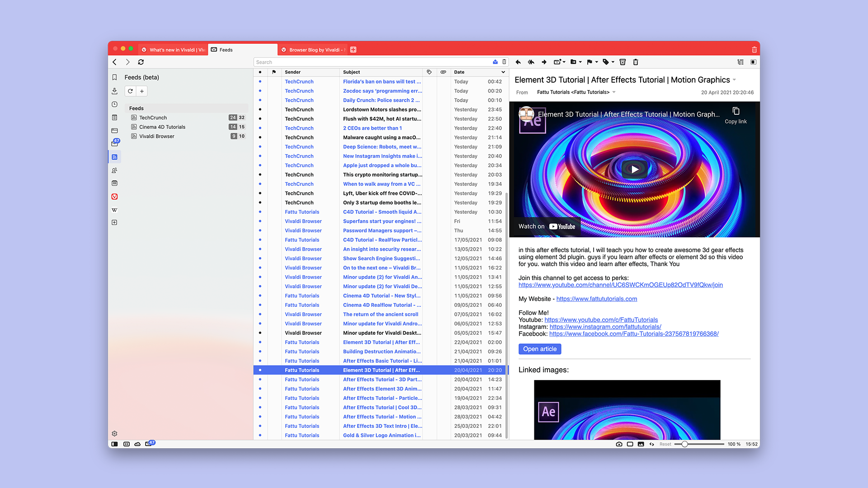Go back with the Back arrow
The width and height of the screenshot is (868, 488).
[x=114, y=62]
